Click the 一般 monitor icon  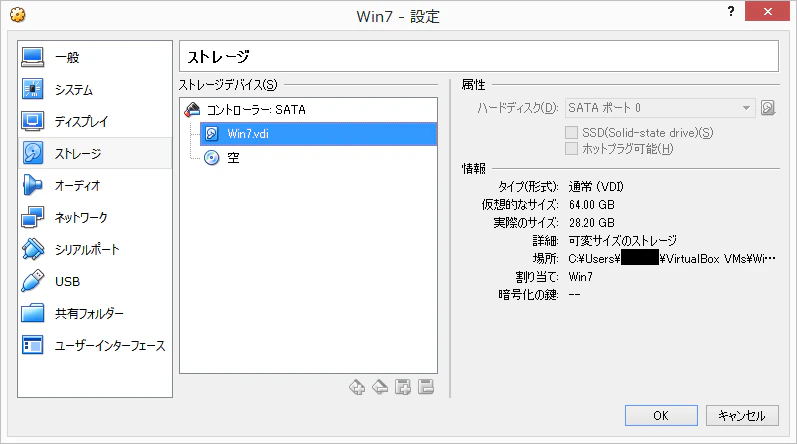click(33, 57)
